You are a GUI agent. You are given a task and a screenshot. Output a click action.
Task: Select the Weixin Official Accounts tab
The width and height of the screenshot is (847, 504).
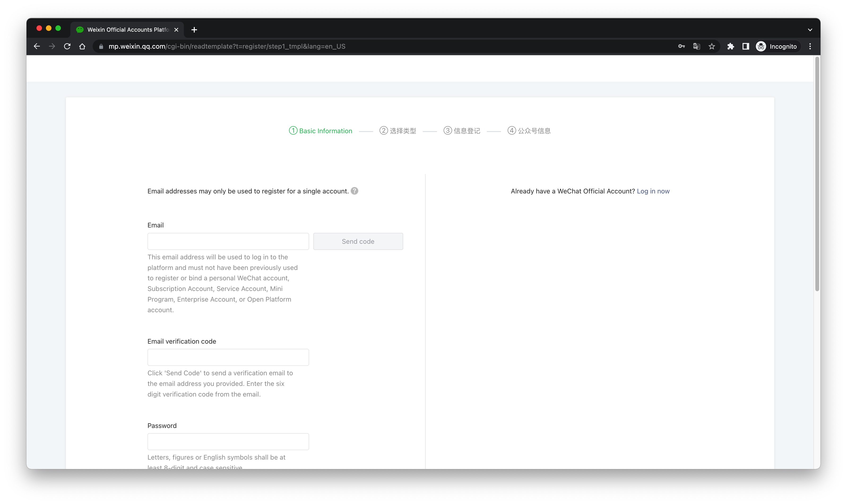point(127,30)
